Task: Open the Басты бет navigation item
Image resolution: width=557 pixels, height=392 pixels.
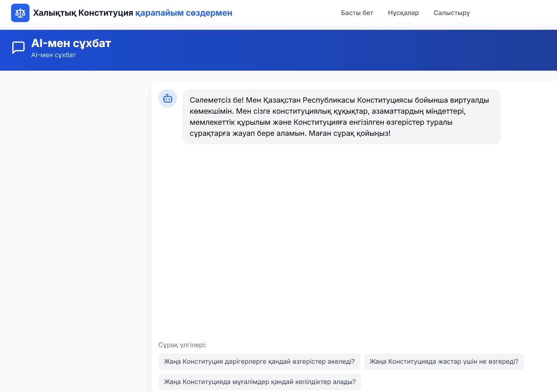Action: (357, 13)
